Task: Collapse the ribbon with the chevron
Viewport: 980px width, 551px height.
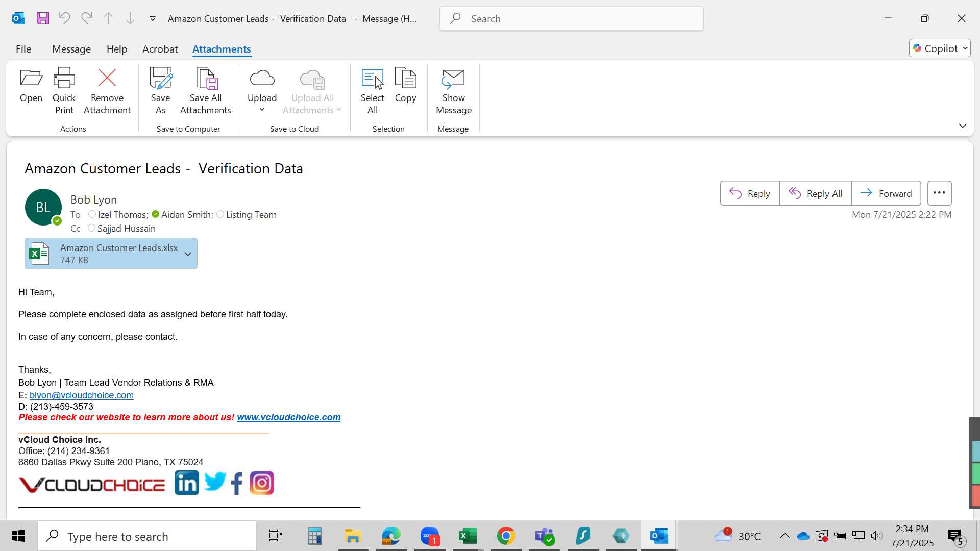Action: tap(963, 126)
